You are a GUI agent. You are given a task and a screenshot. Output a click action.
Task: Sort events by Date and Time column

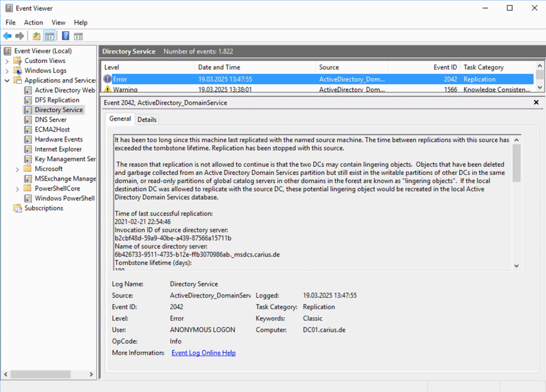coord(255,67)
